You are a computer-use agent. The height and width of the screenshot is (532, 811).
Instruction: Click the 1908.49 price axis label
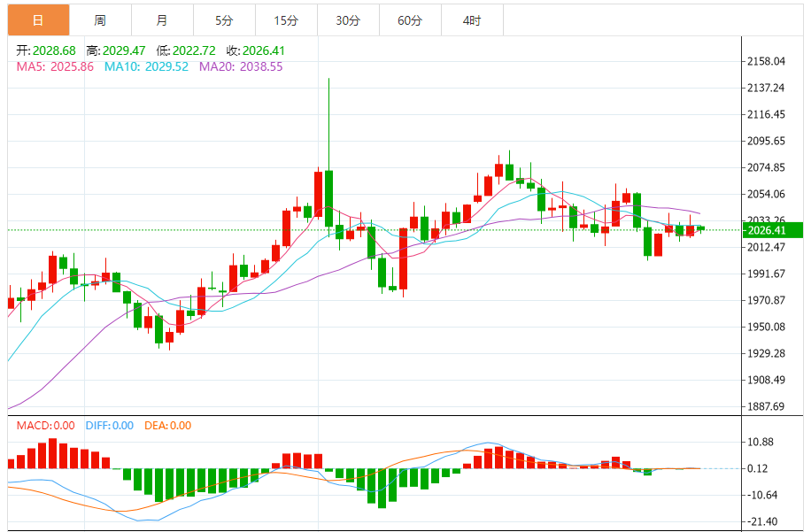click(767, 380)
